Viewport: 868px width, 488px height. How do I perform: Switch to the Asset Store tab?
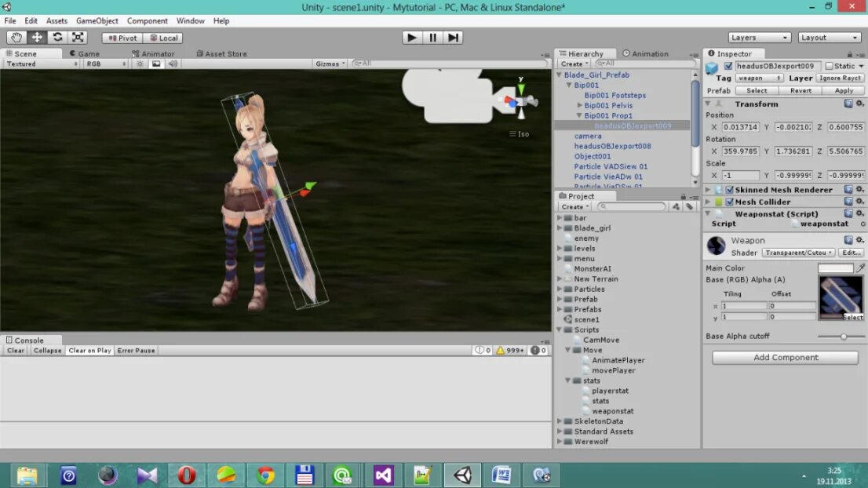click(221, 53)
